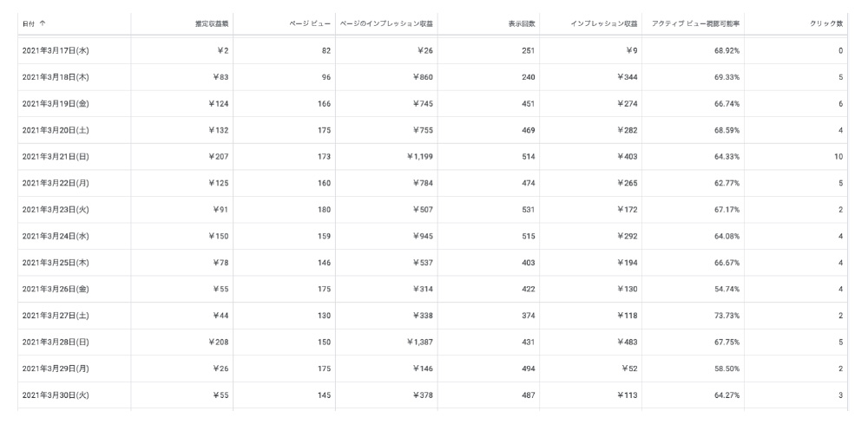Sort table by 表示回数 header
The height and width of the screenshot is (424, 868).
[522, 21]
